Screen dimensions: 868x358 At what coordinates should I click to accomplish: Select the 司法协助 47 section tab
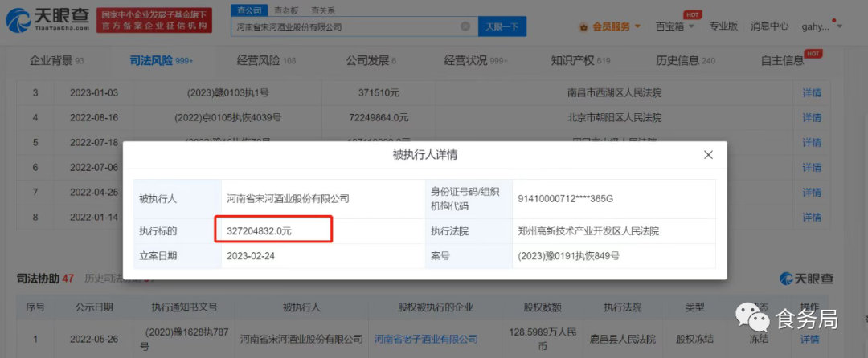pyautogui.click(x=45, y=279)
